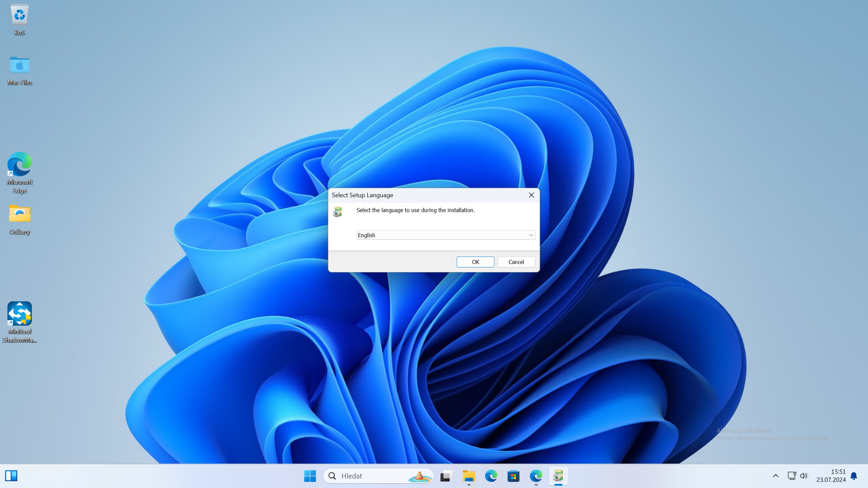This screenshot has height=488, width=868.
Task: Click the setup installer taskbar icon
Action: [x=558, y=476]
